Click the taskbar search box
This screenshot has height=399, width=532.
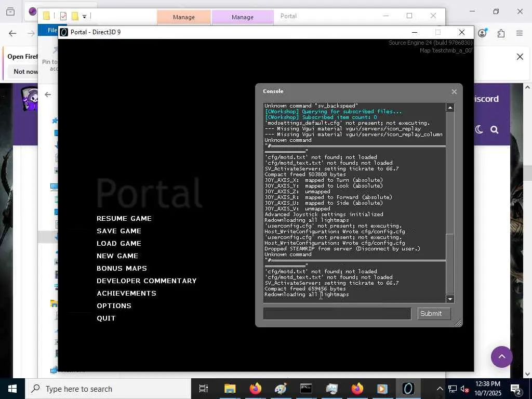[x=108, y=389]
